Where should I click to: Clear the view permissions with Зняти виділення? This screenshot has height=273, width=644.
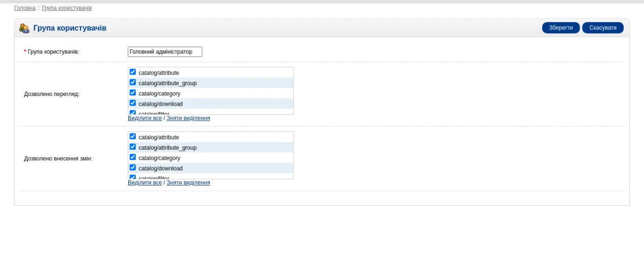(188, 118)
